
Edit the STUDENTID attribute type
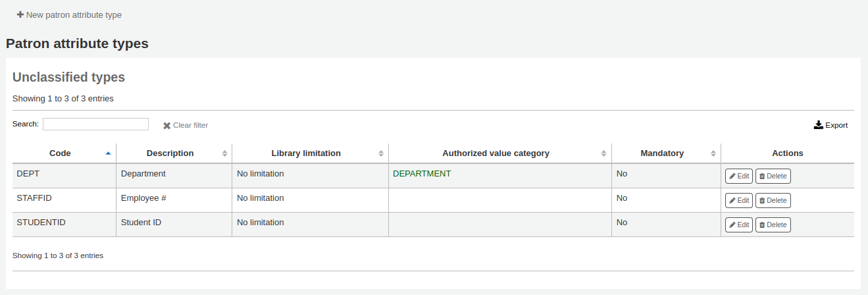(x=739, y=225)
